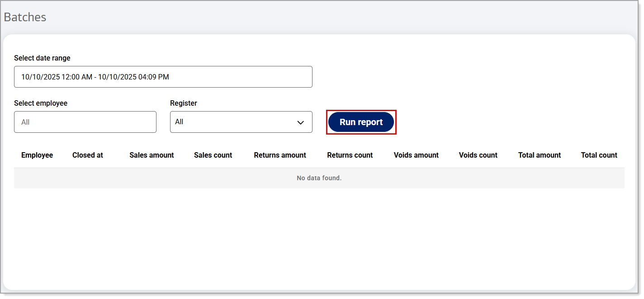
Task: Open the date range picker field
Action: [x=163, y=77]
